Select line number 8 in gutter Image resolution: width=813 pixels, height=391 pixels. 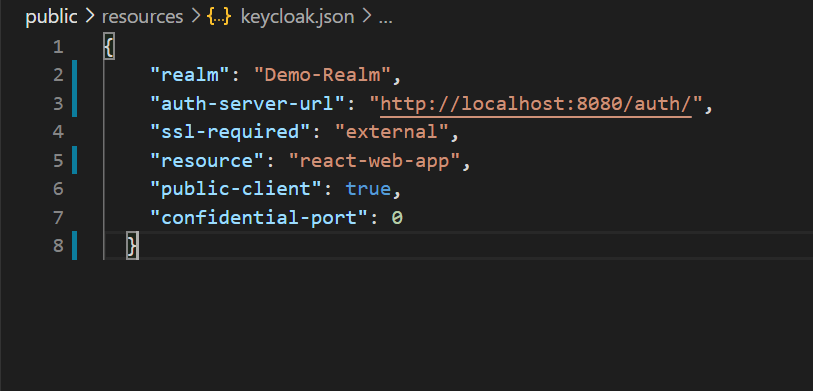point(58,245)
